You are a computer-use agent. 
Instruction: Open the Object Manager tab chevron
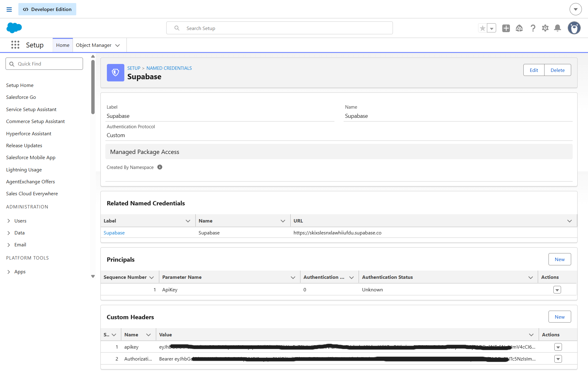[x=118, y=45]
